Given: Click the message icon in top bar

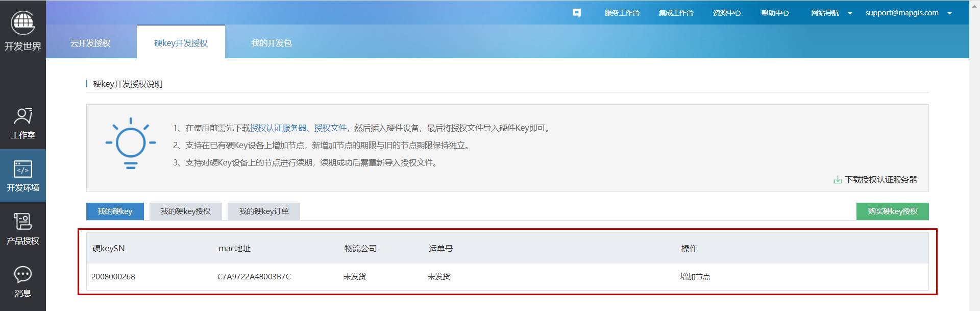Looking at the screenshot, I should 576,13.
